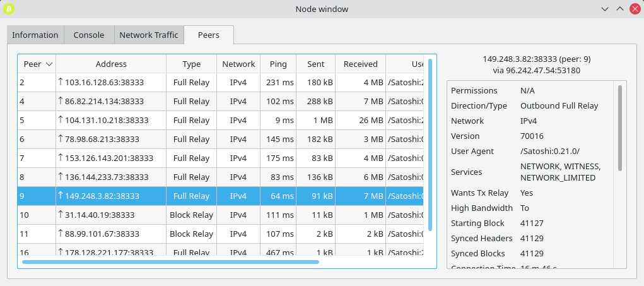This screenshot has height=286, width=644.
Task: Open the Console tab
Action: click(89, 35)
